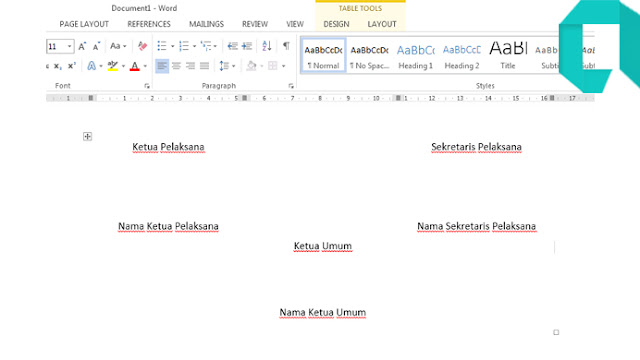Image resolution: width=640 pixels, height=360 pixels.
Task: Clear all formatting with eraser icon
Action: point(142,46)
